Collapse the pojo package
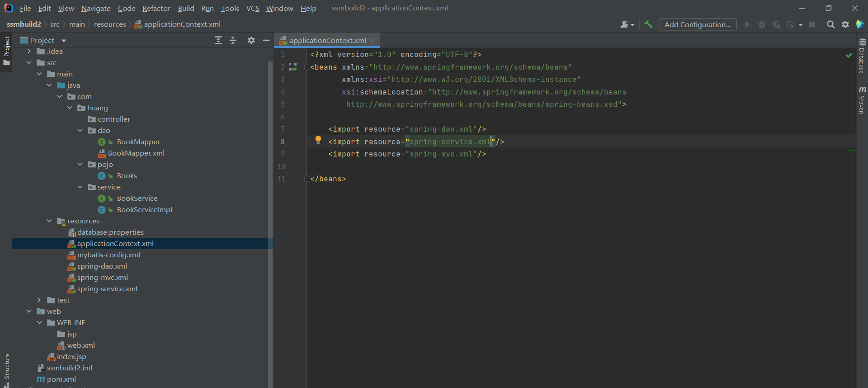Screen dimensions: 868x388 point(80,165)
